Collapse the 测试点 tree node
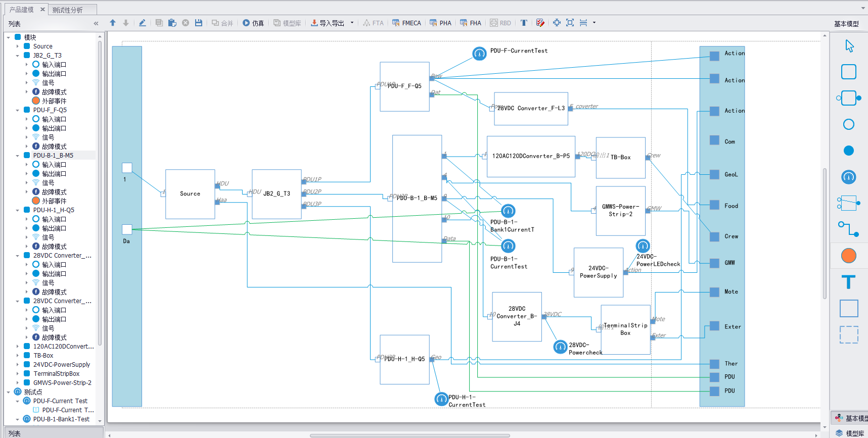868x438 pixels. click(x=9, y=392)
